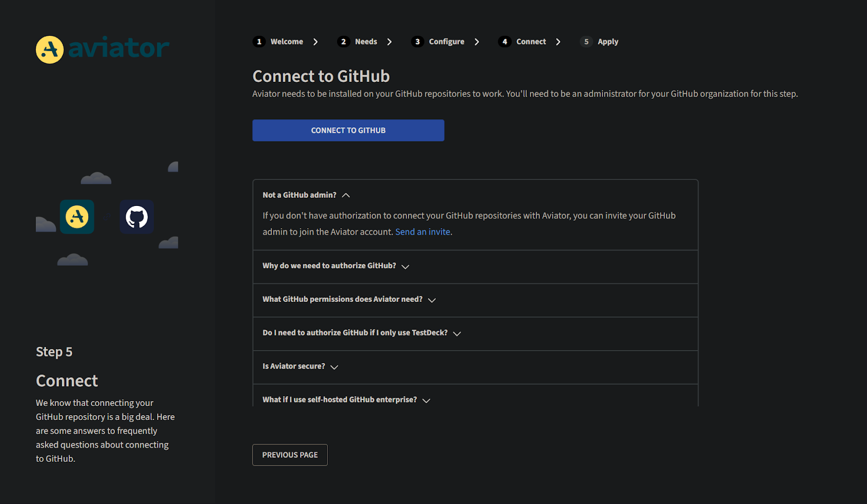Click the chevron after Welcome step
867x504 pixels.
315,42
